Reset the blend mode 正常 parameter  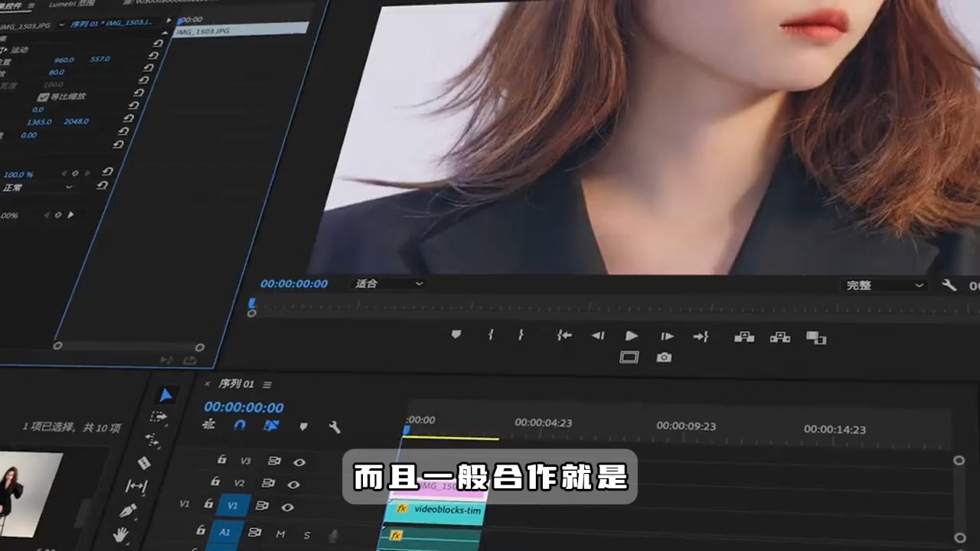(102, 186)
